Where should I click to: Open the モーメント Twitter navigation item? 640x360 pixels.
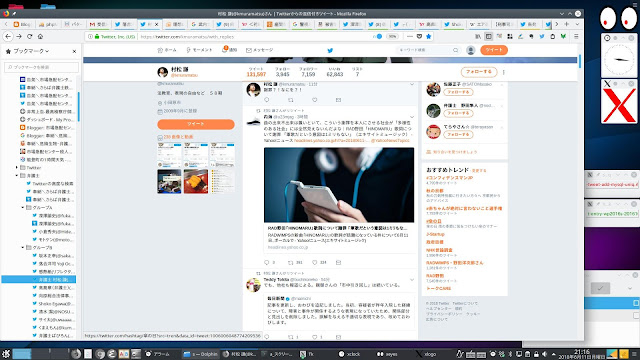199,50
